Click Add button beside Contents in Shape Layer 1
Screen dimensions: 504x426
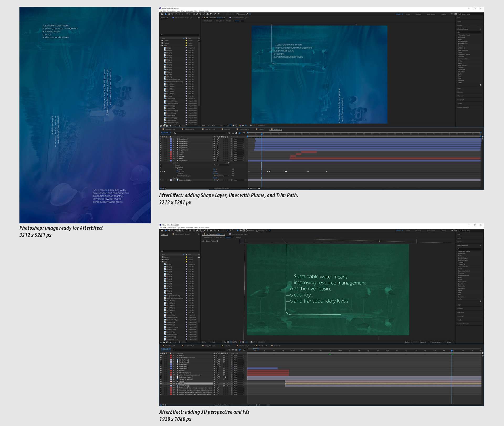tap(229, 163)
